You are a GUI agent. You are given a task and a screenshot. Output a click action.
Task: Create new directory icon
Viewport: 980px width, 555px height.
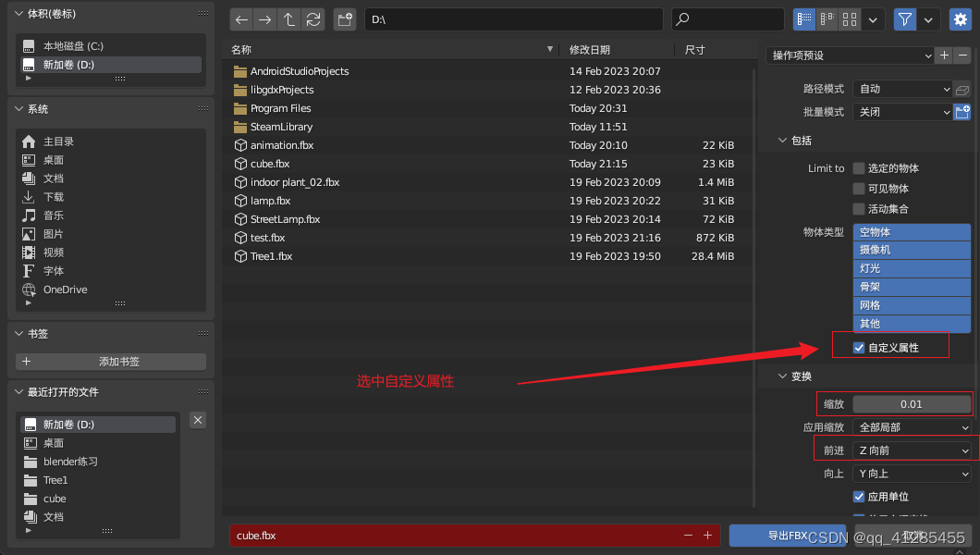344,20
